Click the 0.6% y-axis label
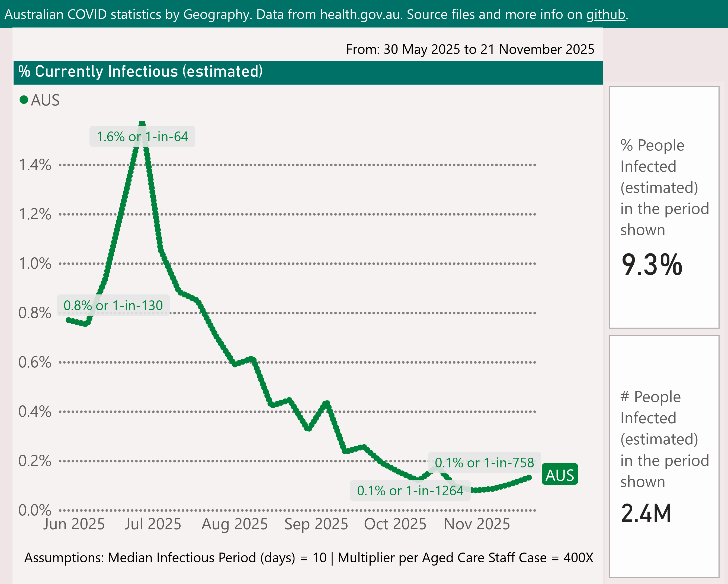Screen dimensions: 728x584 [x=35, y=362]
